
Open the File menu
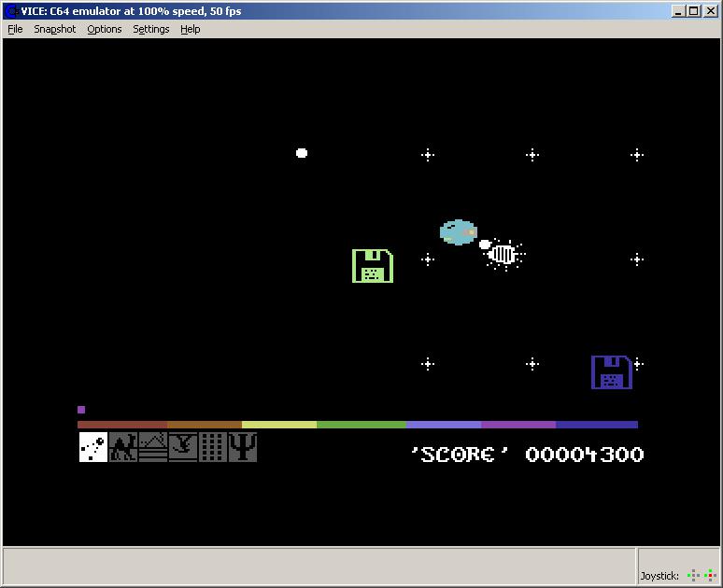[x=15, y=29]
